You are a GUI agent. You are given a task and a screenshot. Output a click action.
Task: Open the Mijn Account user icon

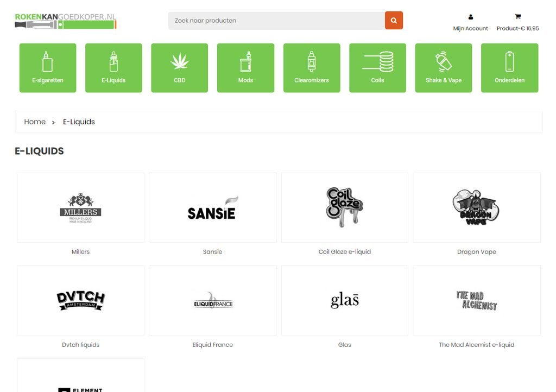[471, 17]
